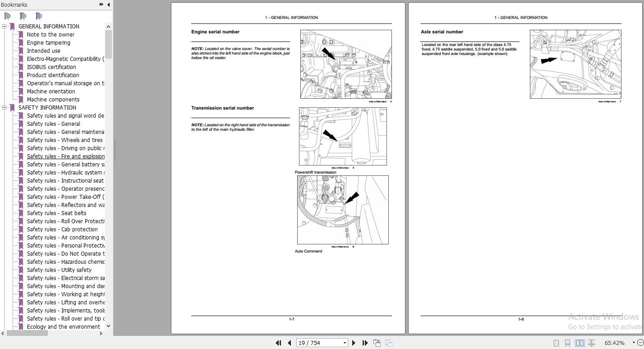This screenshot has width=644, height=349.
Task: Open 'Machine components' bookmark
Action: coord(53,100)
